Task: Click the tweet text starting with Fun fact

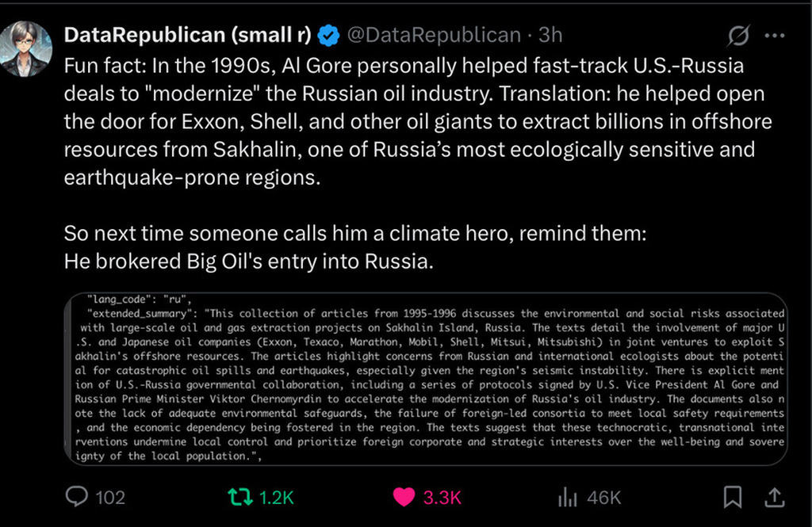Action: (x=418, y=121)
